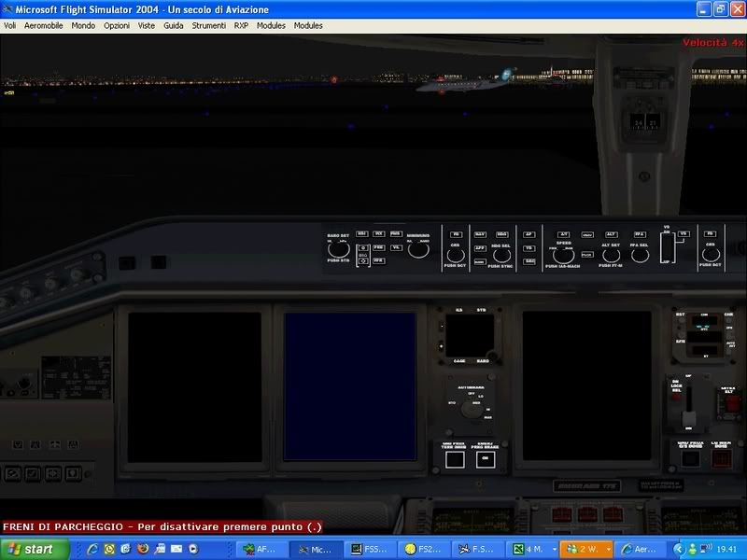747x560 pixels.
Task: Toggle the YD yaw damper button
Action: coord(529,248)
